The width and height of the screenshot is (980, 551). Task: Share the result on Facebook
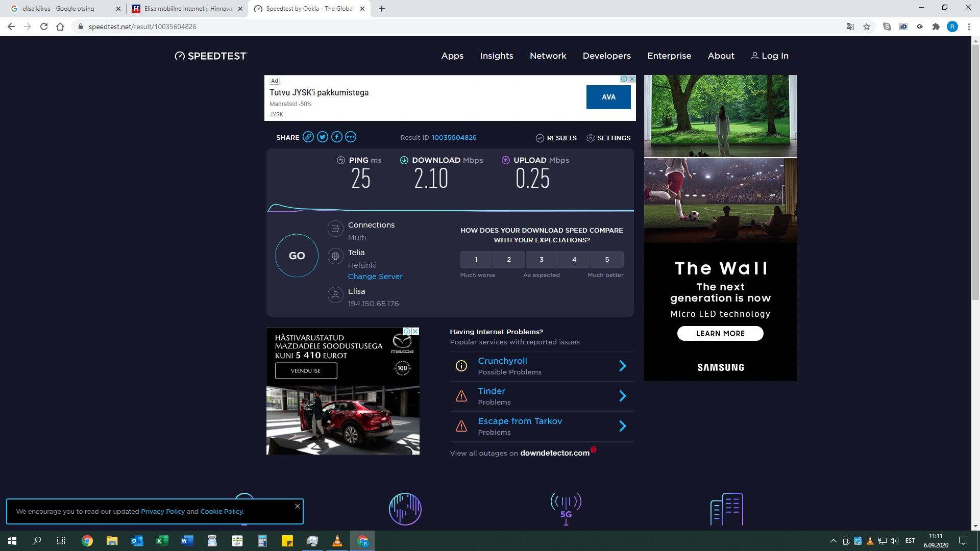coord(336,137)
